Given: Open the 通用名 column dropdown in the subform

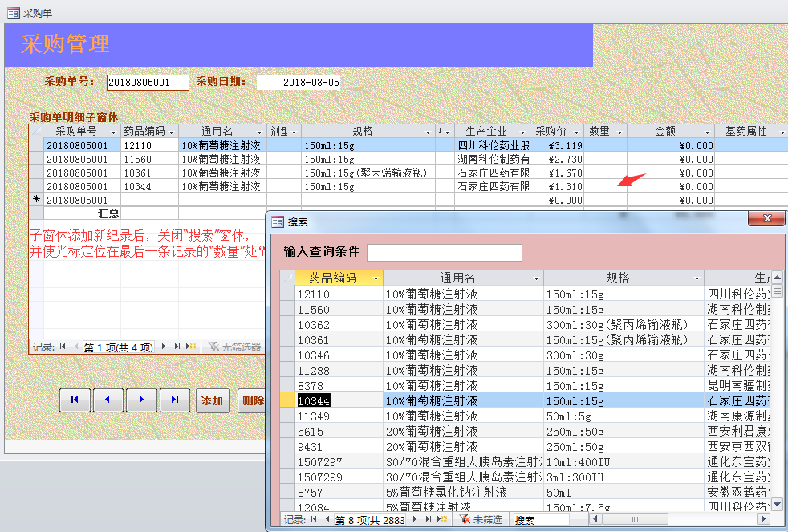Looking at the screenshot, I should click(259, 132).
